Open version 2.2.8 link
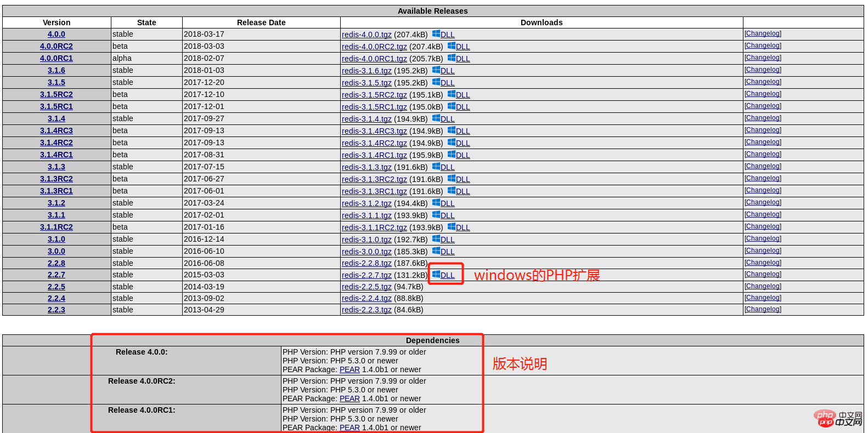868x433 pixels. (x=57, y=263)
